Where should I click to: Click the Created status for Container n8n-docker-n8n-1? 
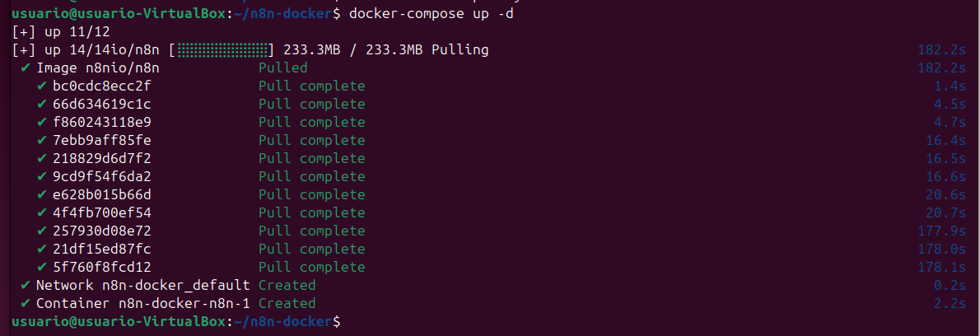[287, 303]
